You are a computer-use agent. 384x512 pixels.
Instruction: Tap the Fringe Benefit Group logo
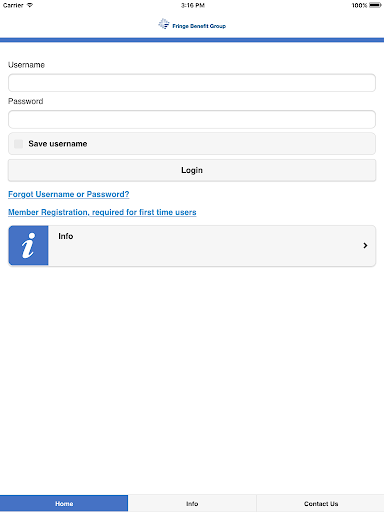(x=192, y=24)
